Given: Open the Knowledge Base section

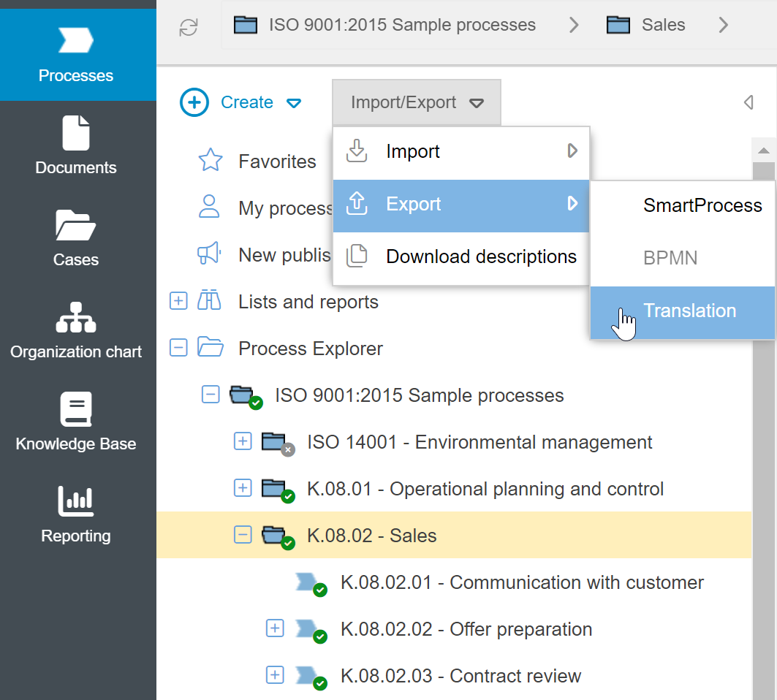Looking at the screenshot, I should coord(76,422).
